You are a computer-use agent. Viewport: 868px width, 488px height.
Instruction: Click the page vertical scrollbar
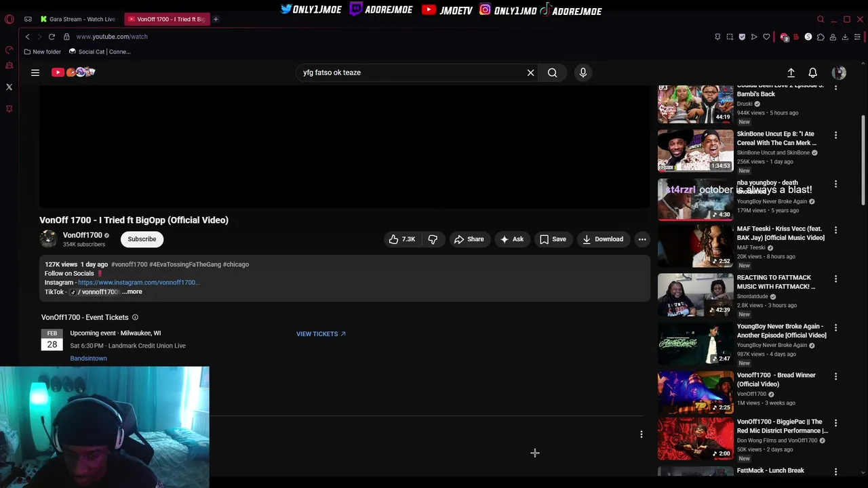(863, 159)
